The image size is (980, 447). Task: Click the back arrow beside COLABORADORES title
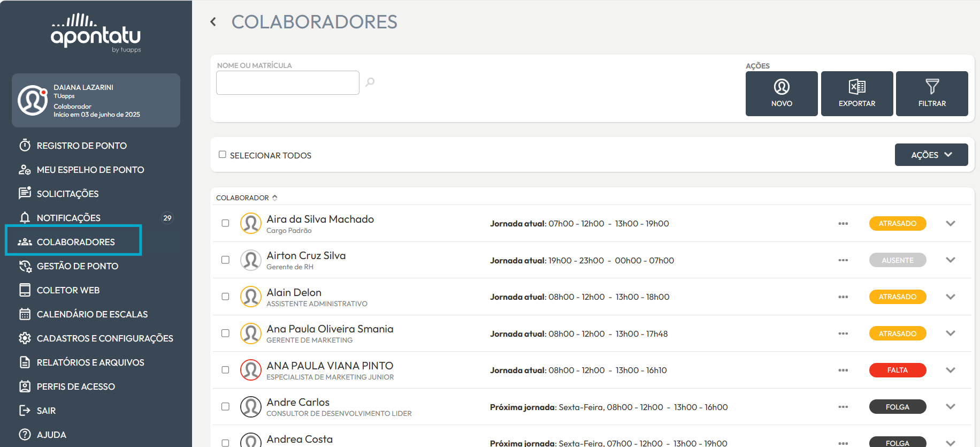pyautogui.click(x=213, y=22)
